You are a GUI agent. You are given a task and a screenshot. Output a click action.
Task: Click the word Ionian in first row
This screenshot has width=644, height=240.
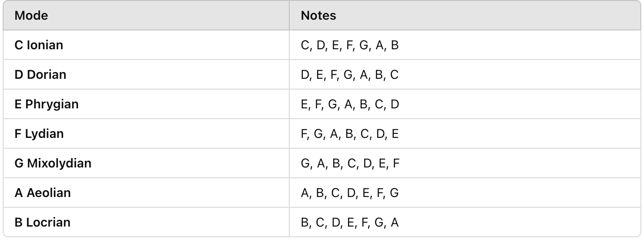pyautogui.click(x=45, y=45)
